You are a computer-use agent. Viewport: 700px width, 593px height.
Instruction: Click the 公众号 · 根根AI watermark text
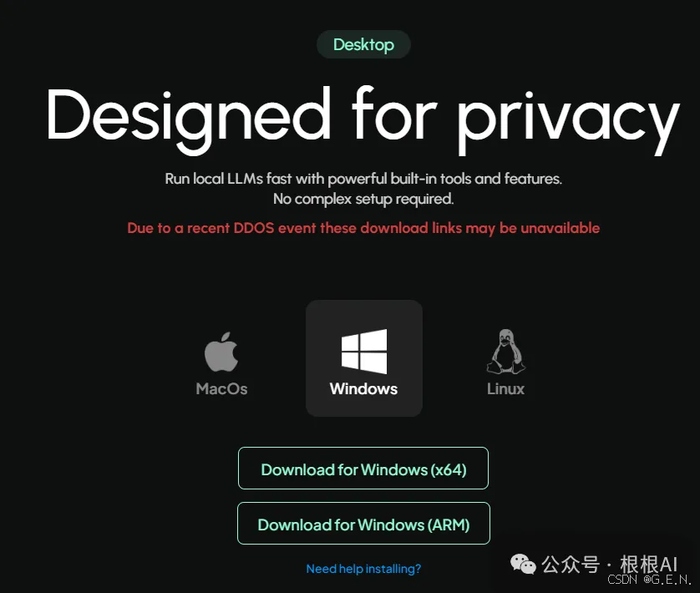(610, 564)
